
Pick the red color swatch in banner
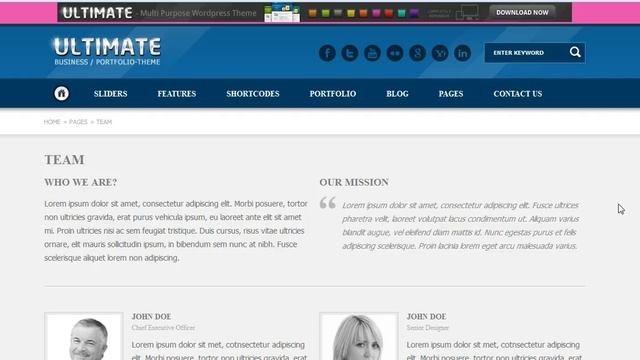coord(389,13)
